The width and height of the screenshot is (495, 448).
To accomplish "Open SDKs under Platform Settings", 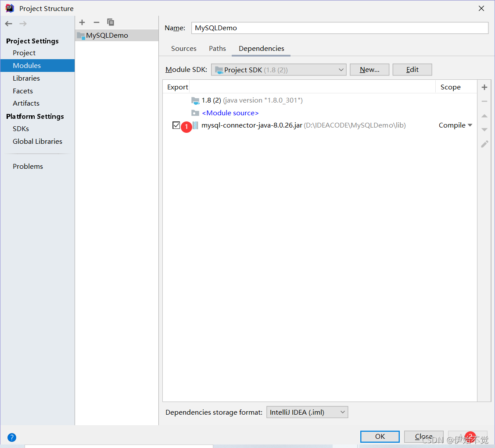I will (x=21, y=128).
